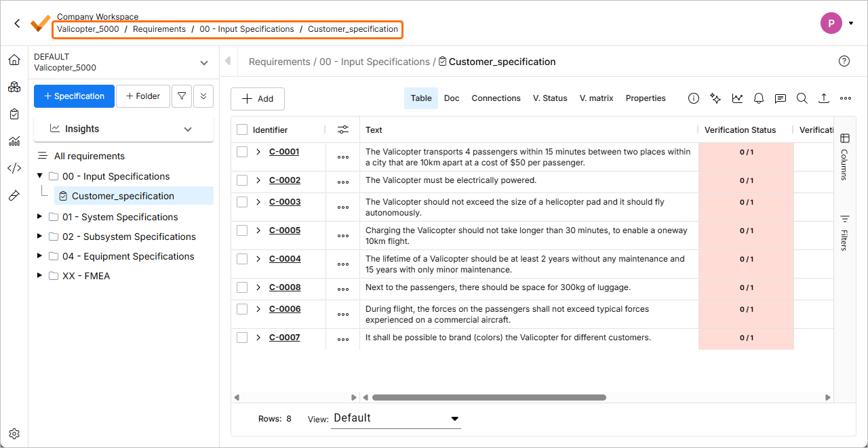Toggle the select-all checkbox in header

(x=242, y=129)
